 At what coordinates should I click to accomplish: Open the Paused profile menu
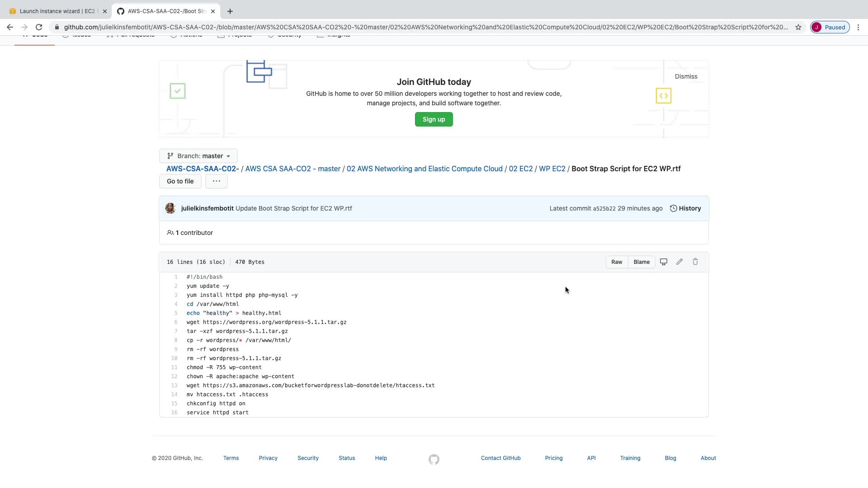click(x=830, y=27)
